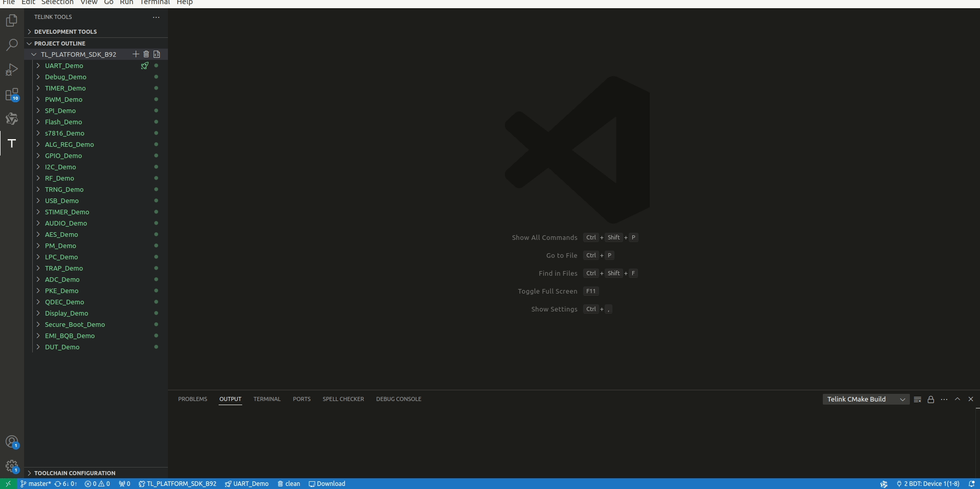Viewport: 980px width, 489px height.
Task: Expand the Flash_Demo tree item
Action: [38, 122]
